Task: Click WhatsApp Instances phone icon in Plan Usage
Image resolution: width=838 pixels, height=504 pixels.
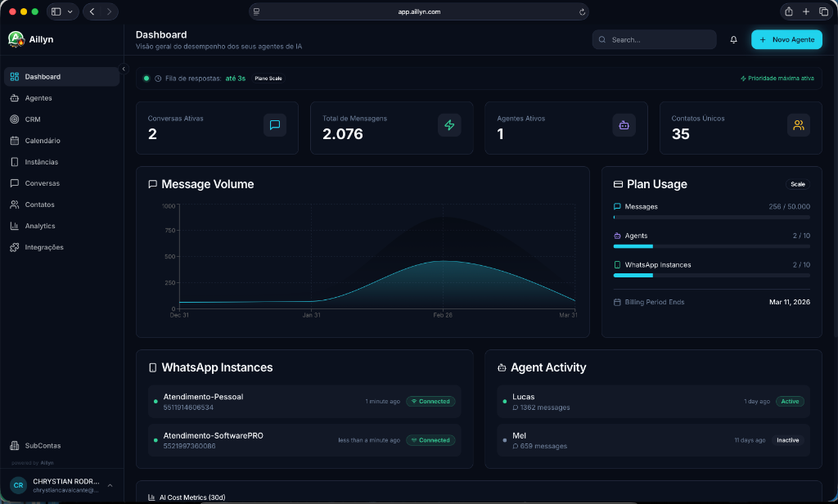Action: pyautogui.click(x=617, y=264)
